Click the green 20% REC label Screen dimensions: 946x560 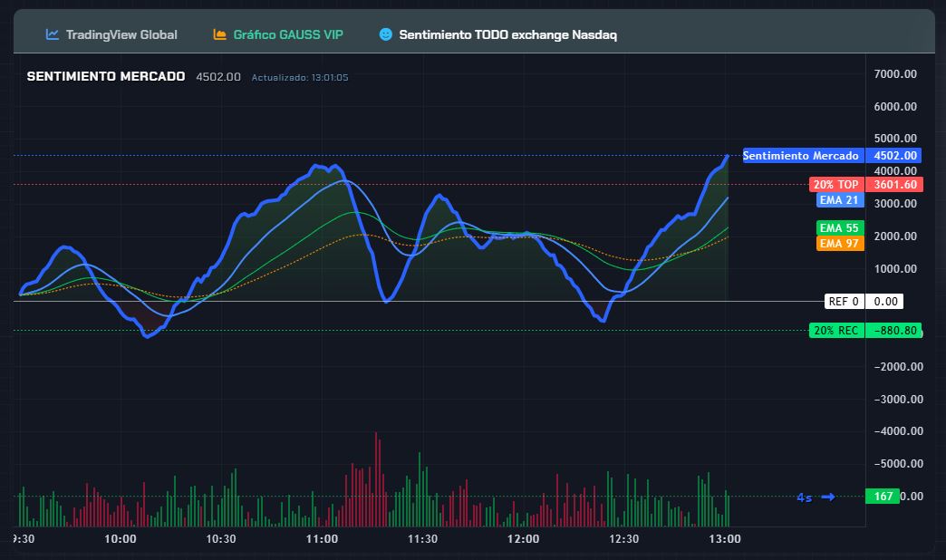click(x=835, y=331)
